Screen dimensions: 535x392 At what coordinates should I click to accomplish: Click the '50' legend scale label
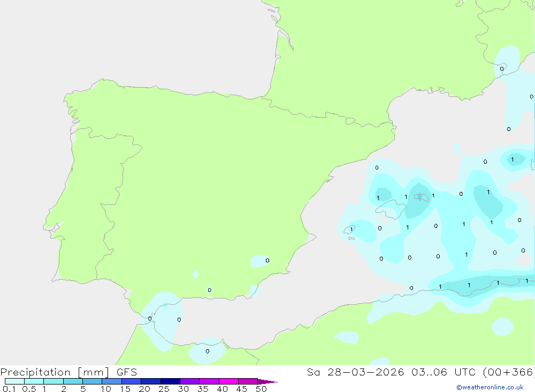(261, 389)
